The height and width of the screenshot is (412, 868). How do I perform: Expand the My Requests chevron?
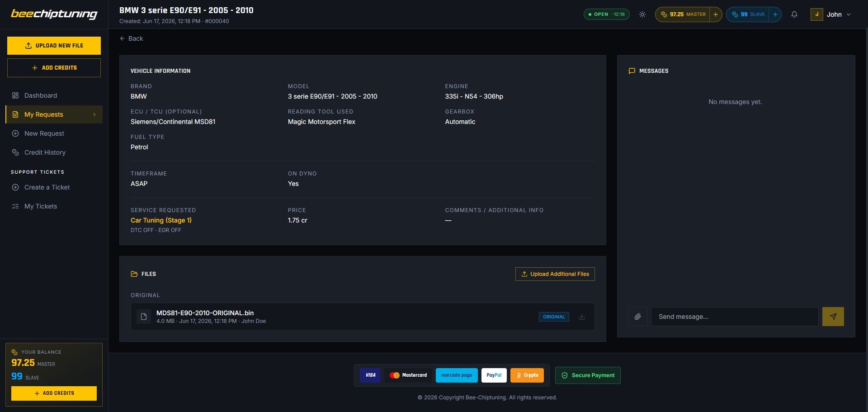[94, 114]
